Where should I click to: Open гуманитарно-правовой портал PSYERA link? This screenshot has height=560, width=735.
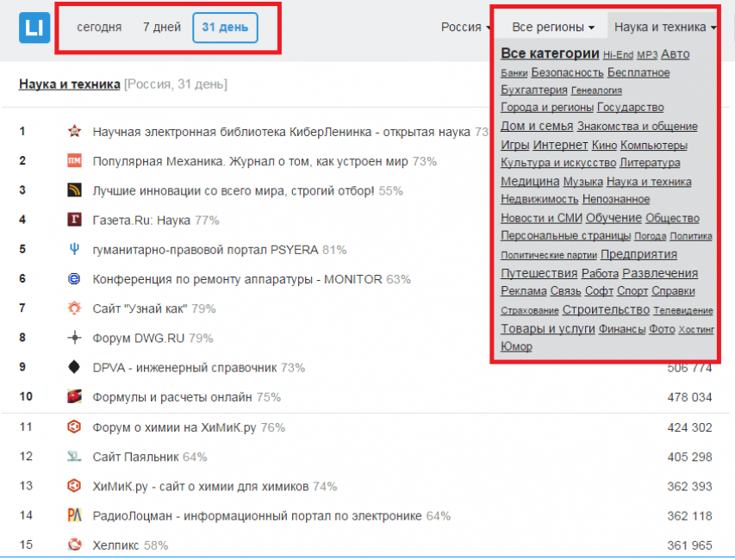click(205, 250)
